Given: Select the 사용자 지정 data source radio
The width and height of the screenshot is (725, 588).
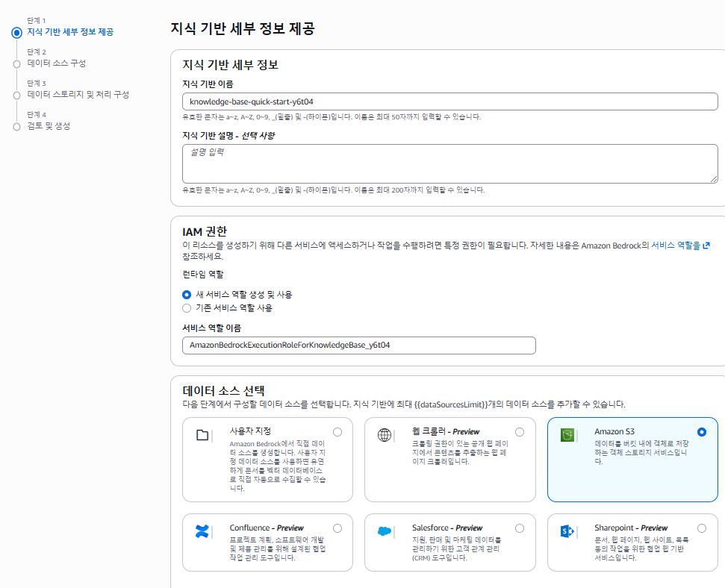Looking at the screenshot, I should [x=337, y=432].
